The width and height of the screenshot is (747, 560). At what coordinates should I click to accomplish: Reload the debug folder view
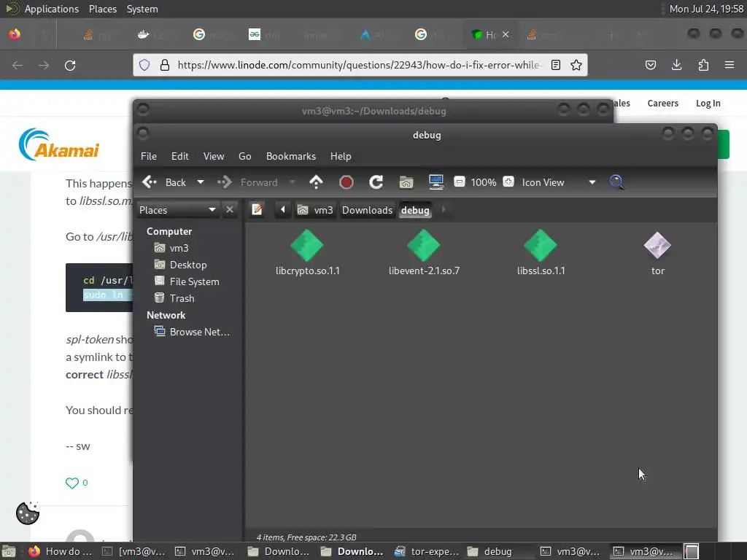point(376,182)
